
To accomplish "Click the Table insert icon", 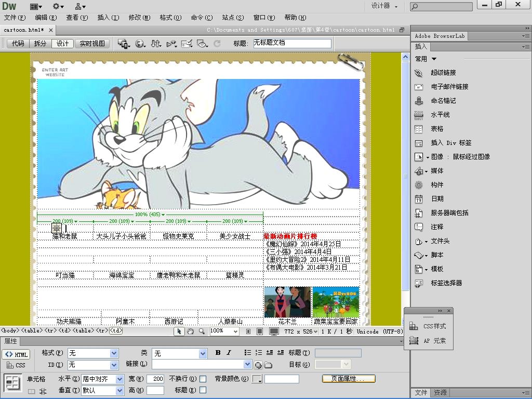I will [419, 129].
